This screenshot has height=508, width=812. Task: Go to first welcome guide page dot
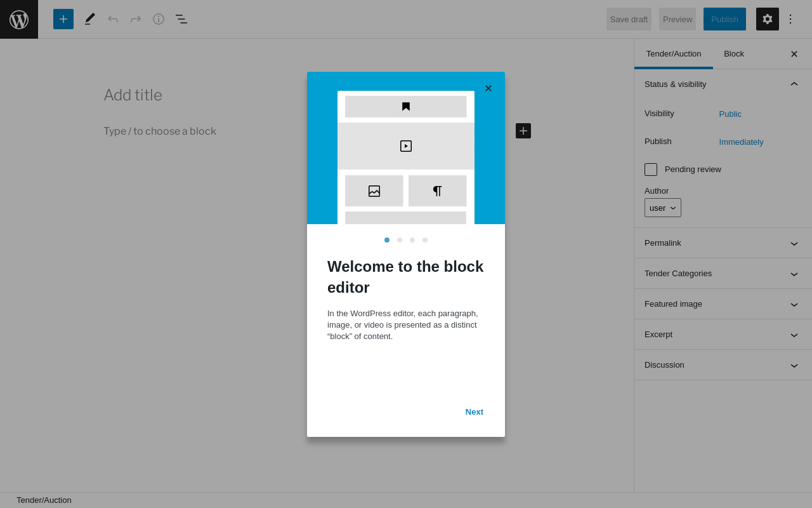[x=387, y=240]
